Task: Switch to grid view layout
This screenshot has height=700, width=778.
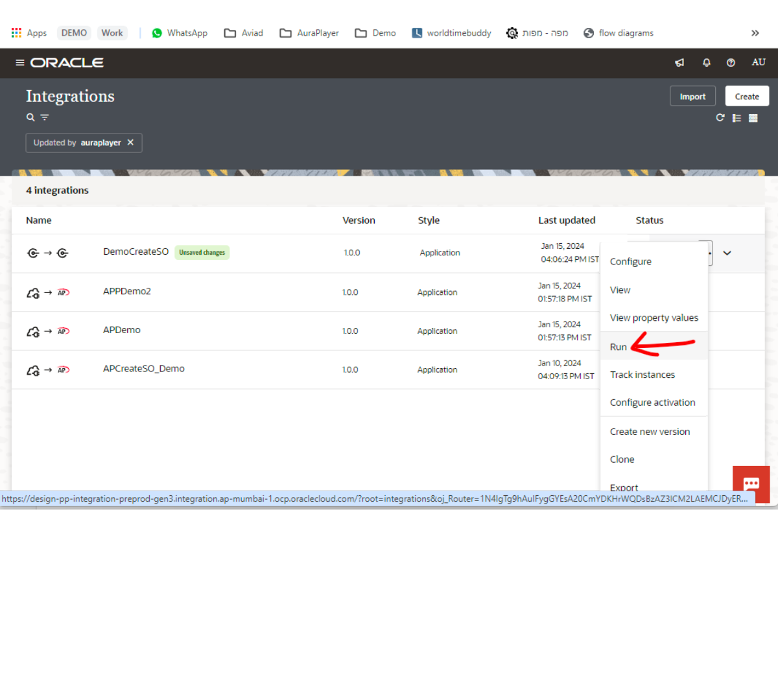Action: [753, 118]
